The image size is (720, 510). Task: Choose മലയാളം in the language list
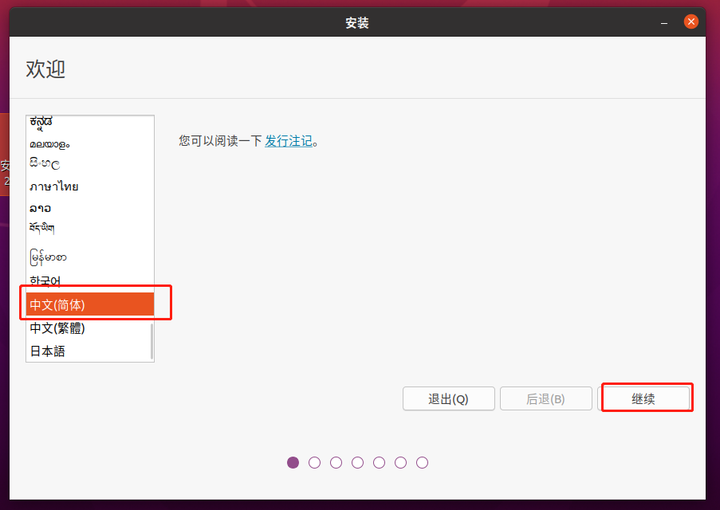click(x=90, y=144)
